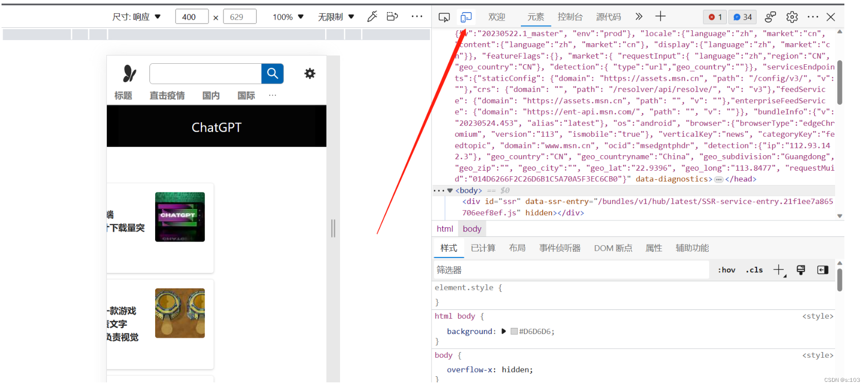The height and width of the screenshot is (387, 868).
Task: Click the styles filter (筛选器) input
Action: point(571,270)
